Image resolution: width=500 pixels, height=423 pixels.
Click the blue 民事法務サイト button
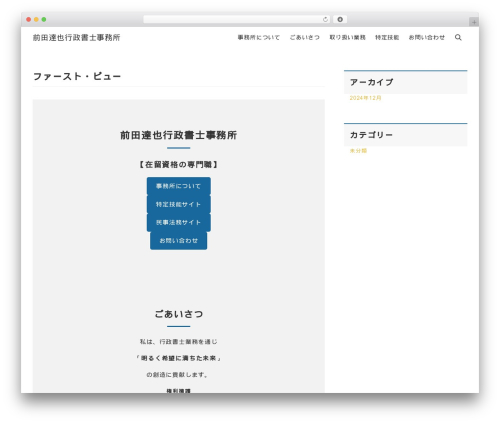click(179, 222)
